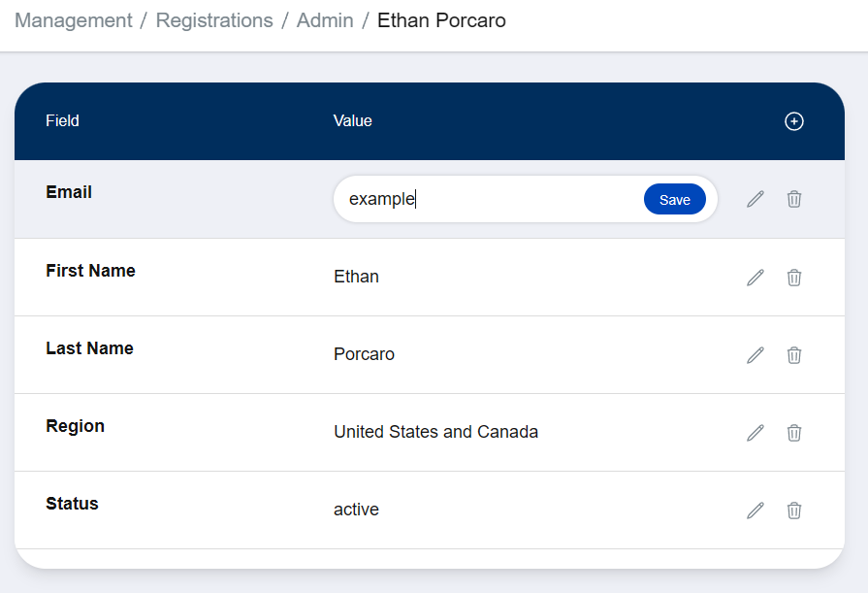
Task: Delete the Email field row
Action: pyautogui.click(x=794, y=199)
